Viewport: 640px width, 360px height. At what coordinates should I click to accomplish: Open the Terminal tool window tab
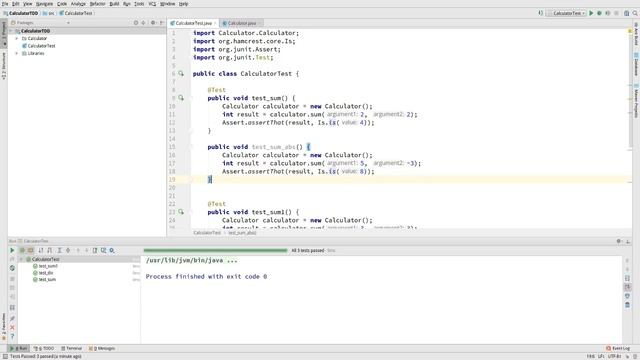coord(71,348)
